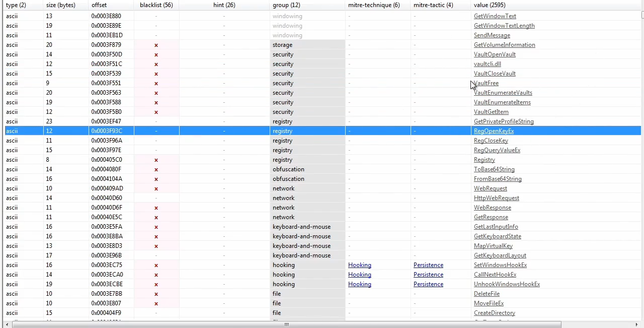Click the SendMessage value link
Screen dimensions: 644x328
[492, 35]
